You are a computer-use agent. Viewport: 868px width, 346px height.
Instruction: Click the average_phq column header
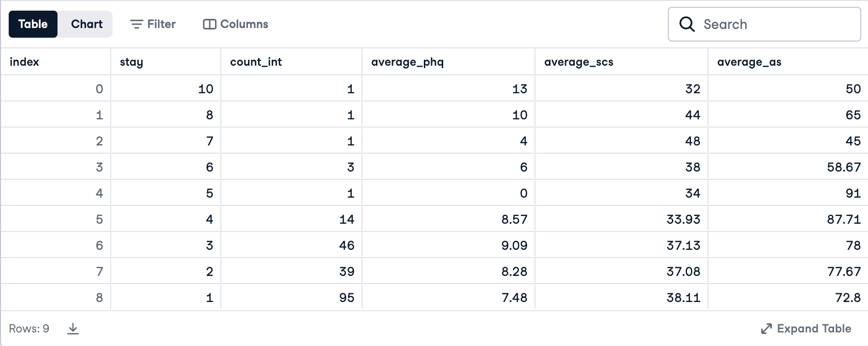click(448, 62)
